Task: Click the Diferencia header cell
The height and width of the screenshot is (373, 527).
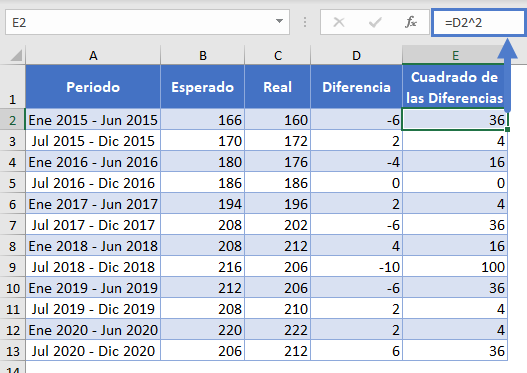Action: pos(356,87)
